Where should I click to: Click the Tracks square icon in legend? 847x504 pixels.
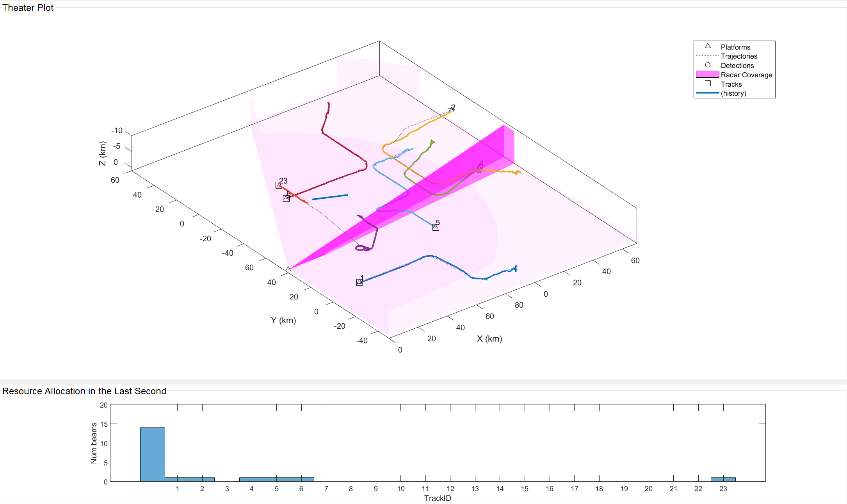click(x=707, y=84)
